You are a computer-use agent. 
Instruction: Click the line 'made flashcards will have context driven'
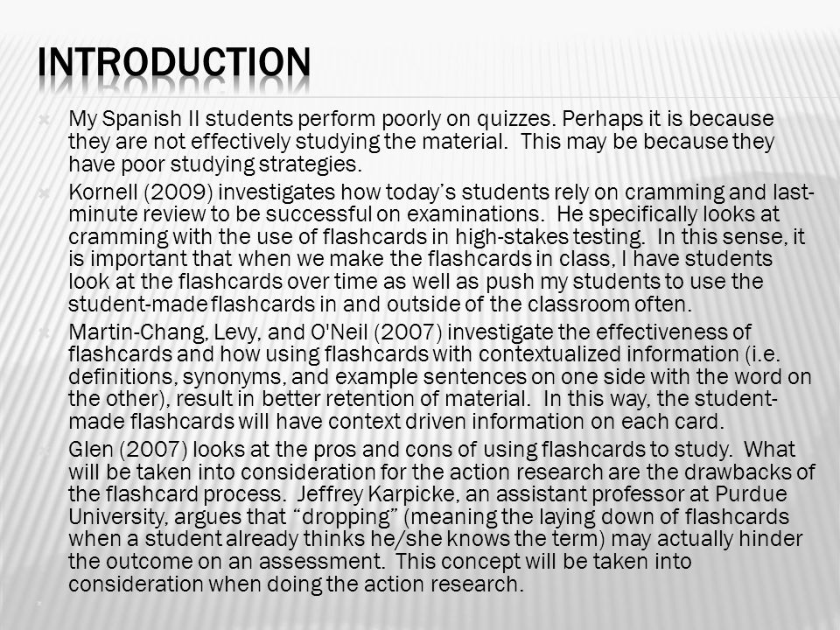(396, 421)
